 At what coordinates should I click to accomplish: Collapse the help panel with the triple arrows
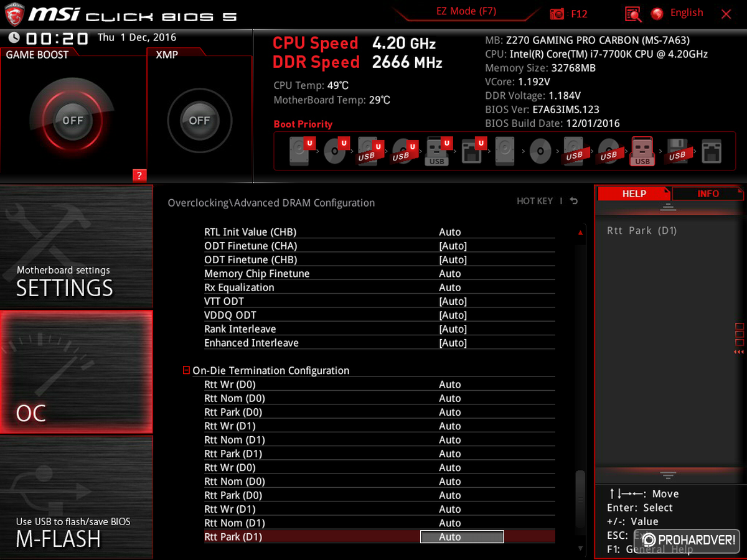tap(739, 352)
